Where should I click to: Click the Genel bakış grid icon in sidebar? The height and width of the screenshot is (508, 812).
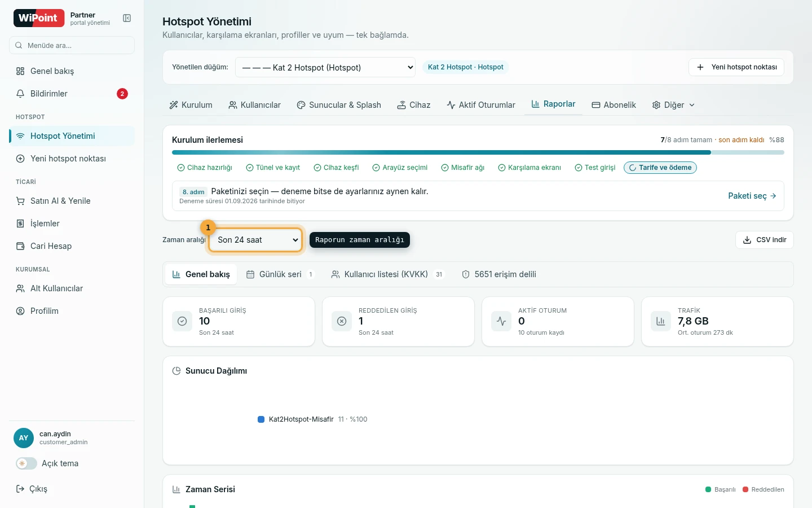(20, 71)
